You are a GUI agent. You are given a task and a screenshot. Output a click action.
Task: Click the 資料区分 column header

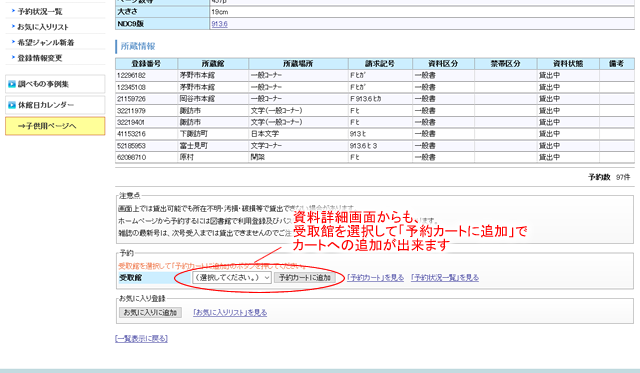pos(444,64)
